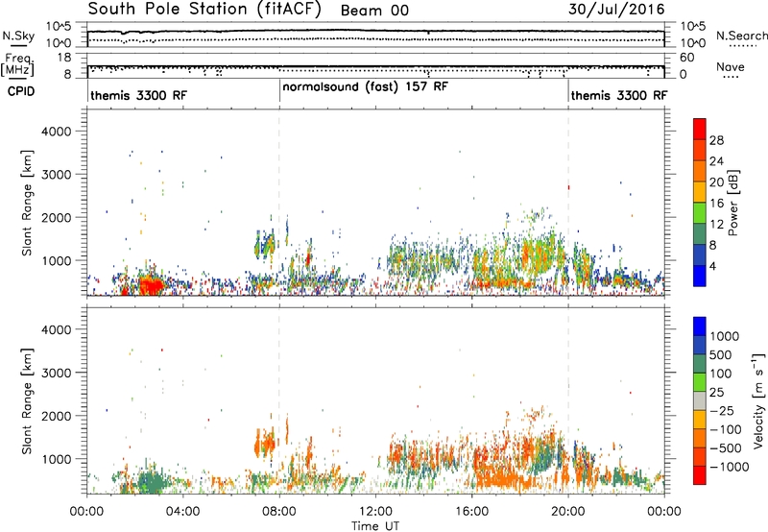Click the '2000' range tick in power panel
Viewport: 768px width, 532px height.
(x=57, y=217)
